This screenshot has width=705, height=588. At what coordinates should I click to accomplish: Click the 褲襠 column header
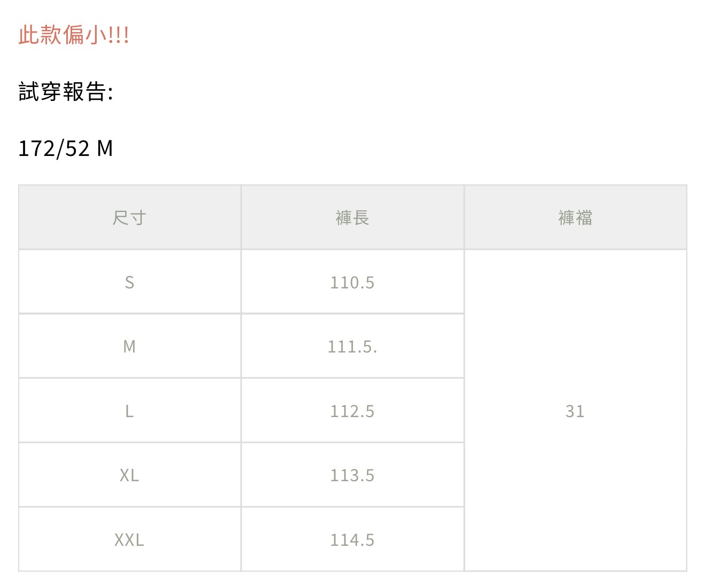(x=575, y=218)
